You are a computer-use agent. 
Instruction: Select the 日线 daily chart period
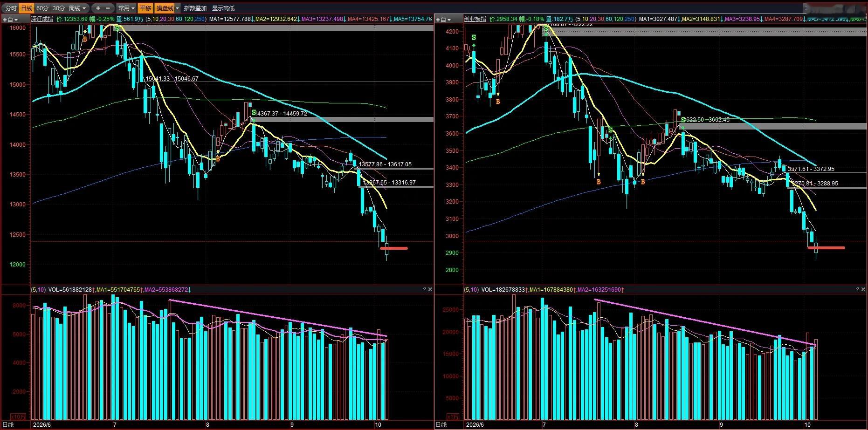27,8
